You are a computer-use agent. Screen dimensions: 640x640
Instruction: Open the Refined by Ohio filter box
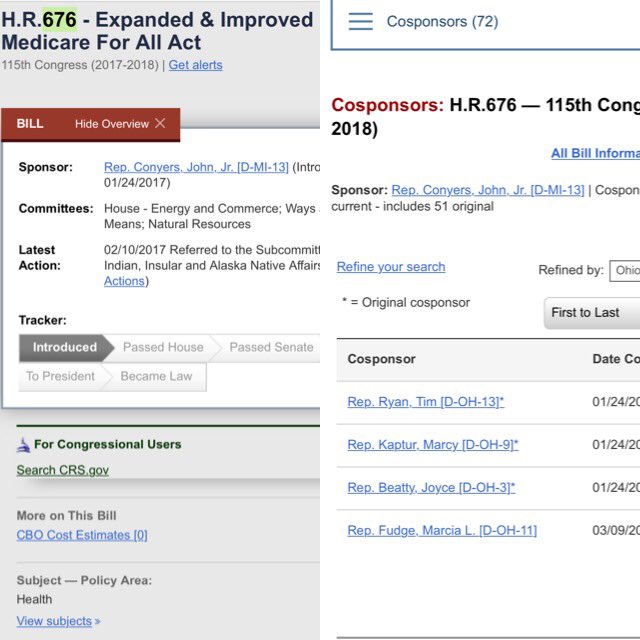[624, 270]
